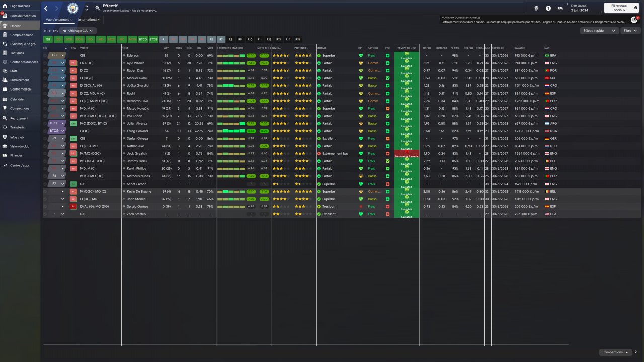644x362 pixels.
Task: Click the horizontal scrollbar below the table
Action: (x=305, y=344)
